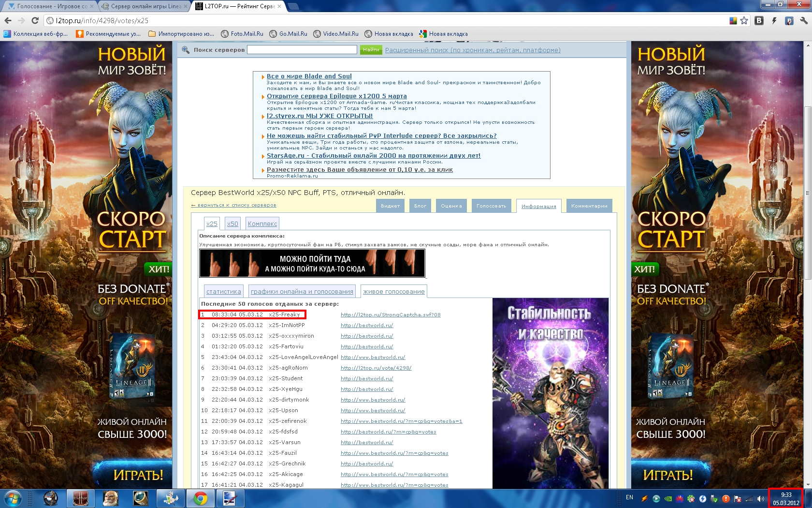Screen dimensions: 812x508
Task: Click the colored squares icon in the address bar
Action: [x=733, y=20]
